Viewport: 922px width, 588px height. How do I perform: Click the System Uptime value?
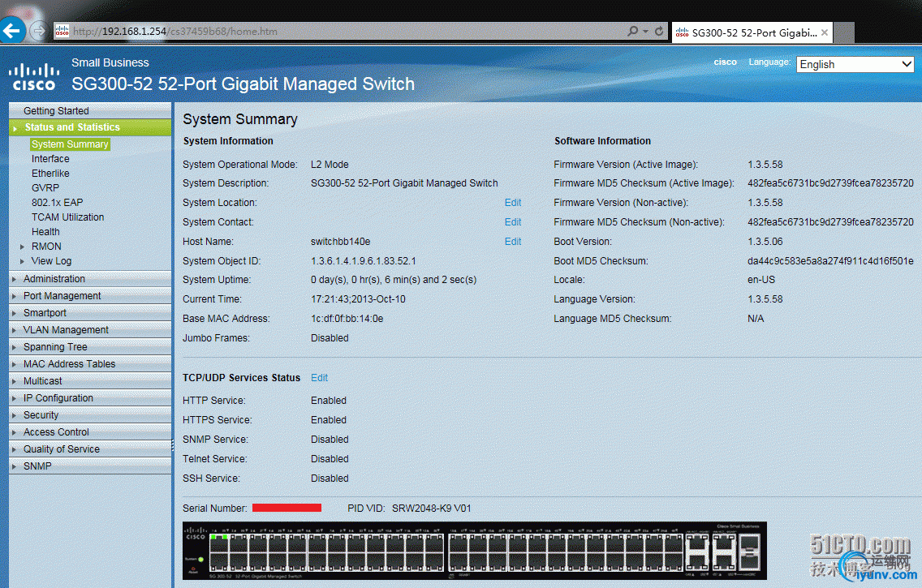[x=394, y=280]
